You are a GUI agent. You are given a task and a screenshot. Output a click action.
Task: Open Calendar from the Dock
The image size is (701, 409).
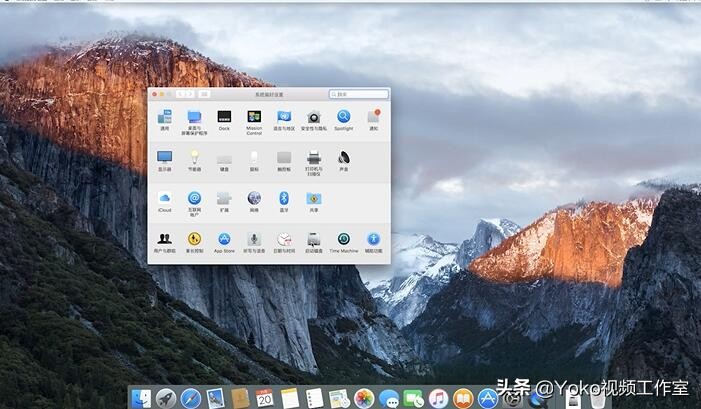pos(265,398)
